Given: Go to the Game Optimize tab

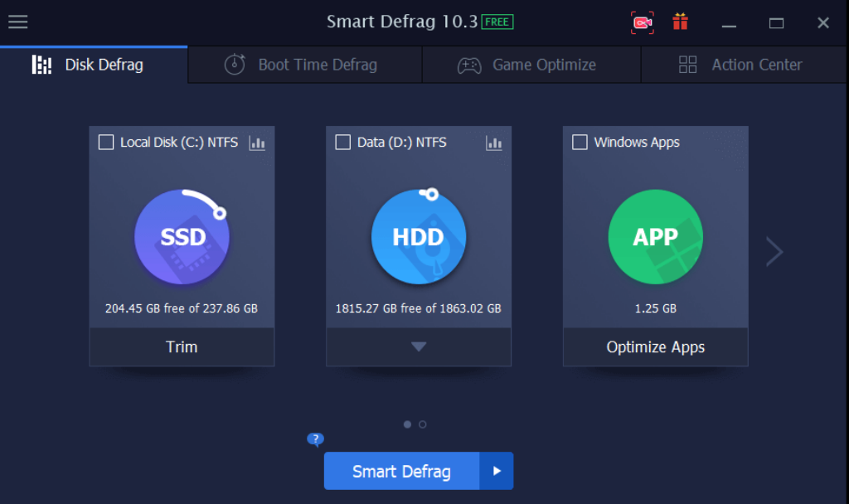Looking at the screenshot, I should (531, 65).
